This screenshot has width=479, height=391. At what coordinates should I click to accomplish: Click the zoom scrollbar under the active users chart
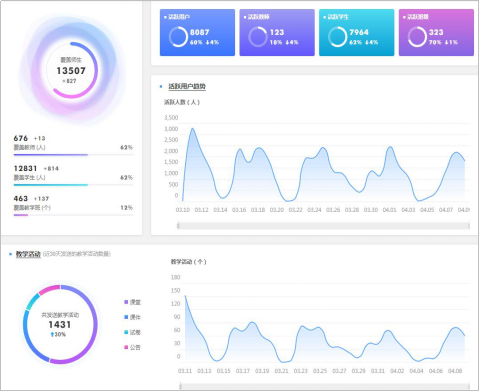point(323,226)
